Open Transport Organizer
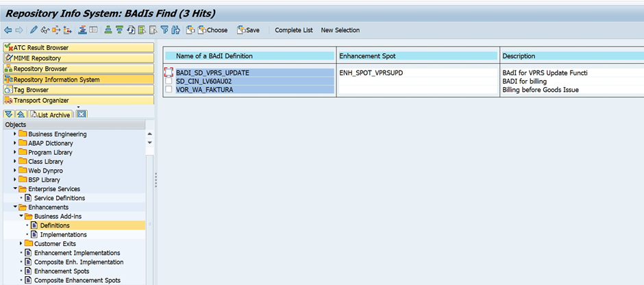 [79, 100]
